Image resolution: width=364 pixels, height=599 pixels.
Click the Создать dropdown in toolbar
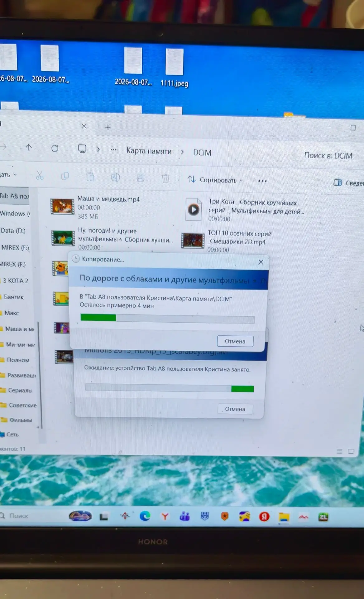click(9, 175)
